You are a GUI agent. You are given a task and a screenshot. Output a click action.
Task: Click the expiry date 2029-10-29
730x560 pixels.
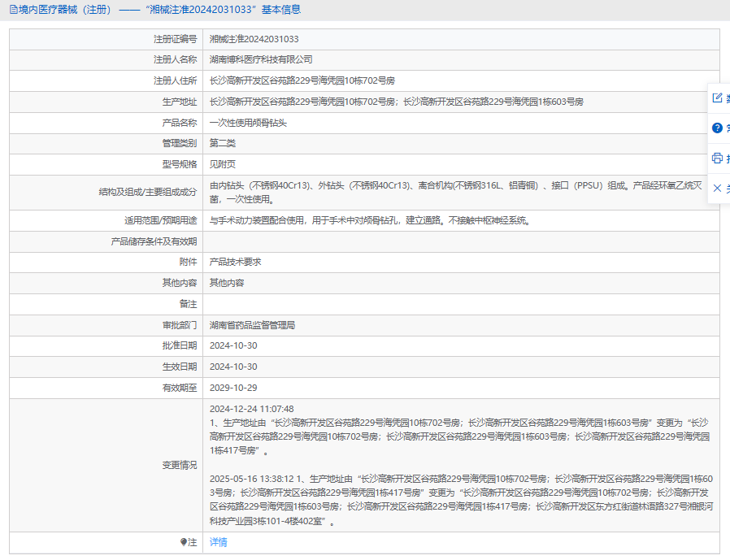point(233,388)
